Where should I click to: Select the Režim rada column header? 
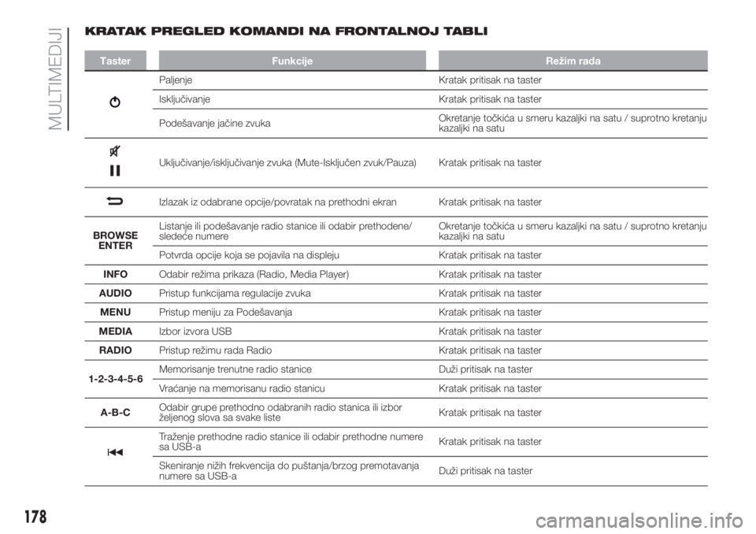[573, 61]
